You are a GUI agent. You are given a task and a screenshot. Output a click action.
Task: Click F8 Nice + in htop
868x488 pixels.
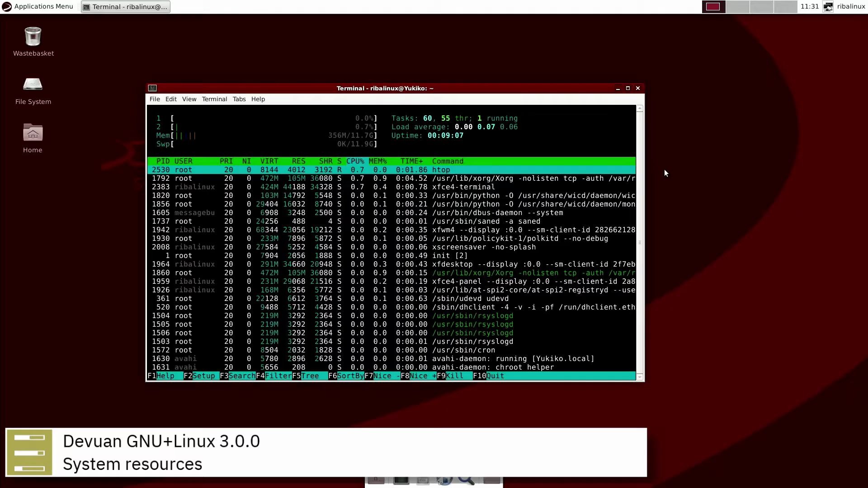[x=419, y=376]
